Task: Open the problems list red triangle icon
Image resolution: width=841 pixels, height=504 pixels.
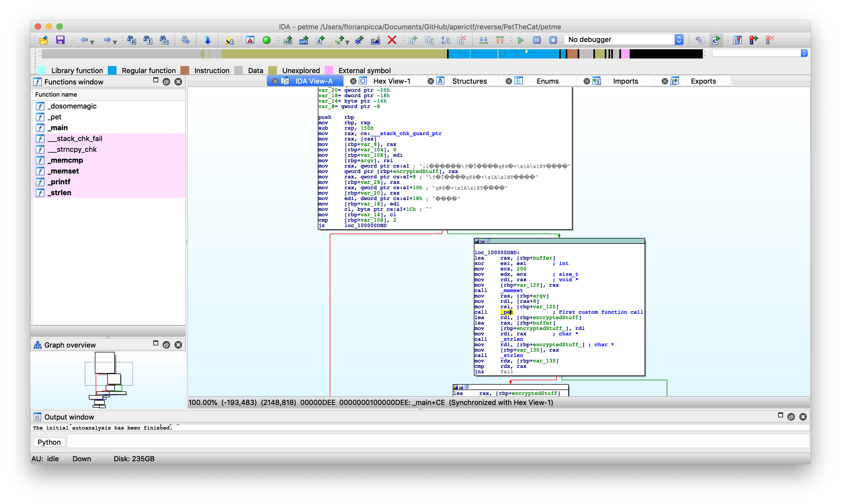Action: click(x=250, y=40)
